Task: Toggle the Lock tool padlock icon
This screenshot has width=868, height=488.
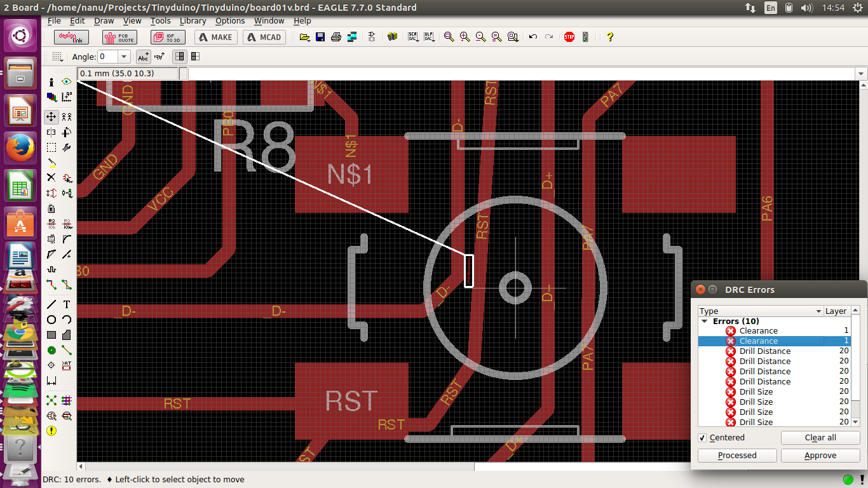Action: pos(51,208)
